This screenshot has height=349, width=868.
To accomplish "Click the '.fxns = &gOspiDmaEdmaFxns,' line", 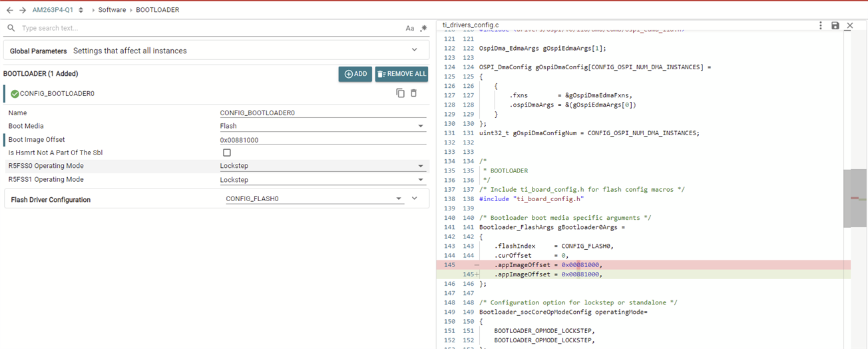I will pos(571,95).
